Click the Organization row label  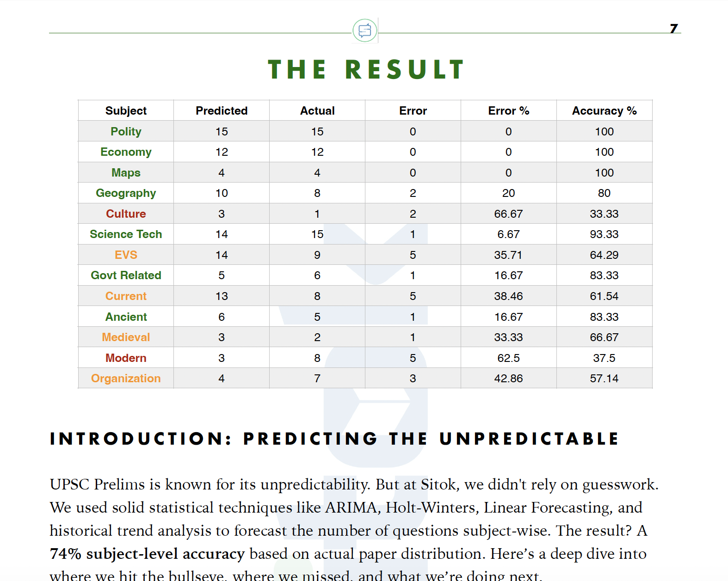click(x=126, y=379)
